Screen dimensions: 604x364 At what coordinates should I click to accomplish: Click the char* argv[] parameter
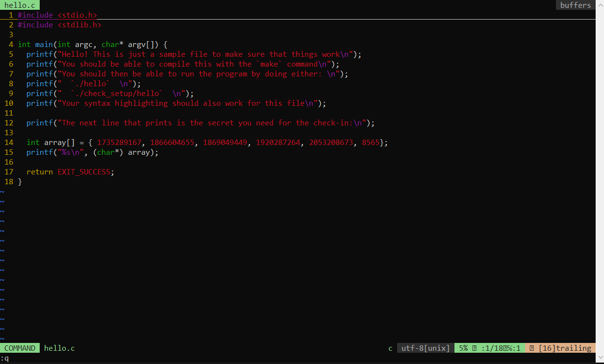click(128, 45)
